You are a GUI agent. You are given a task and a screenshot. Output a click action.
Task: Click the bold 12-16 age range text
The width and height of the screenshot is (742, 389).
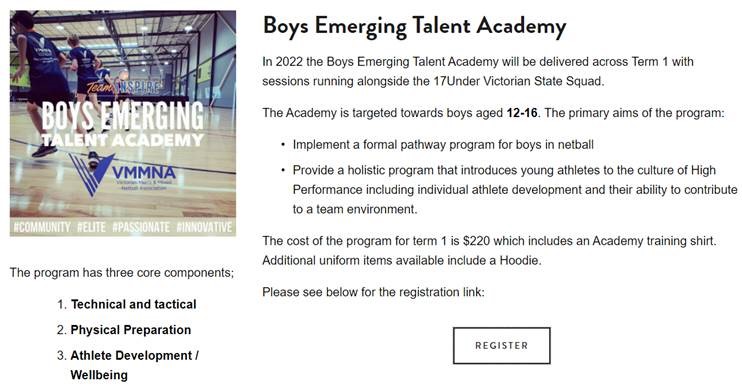point(522,113)
